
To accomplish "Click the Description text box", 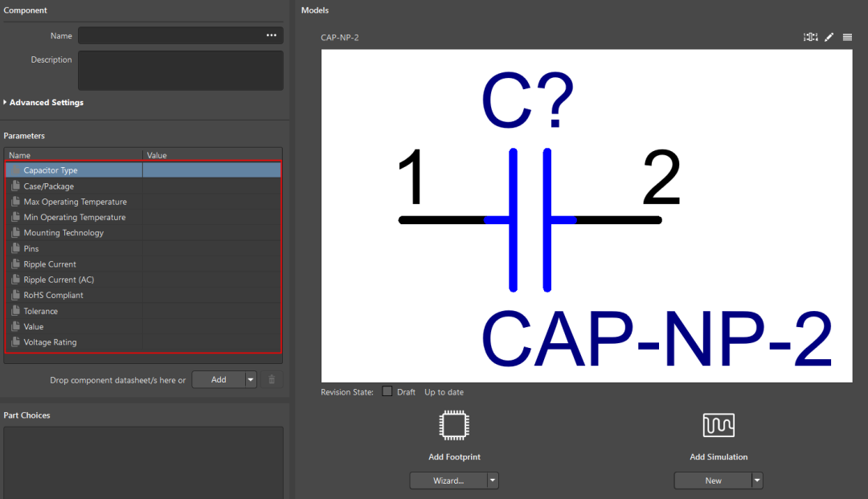I will pyautogui.click(x=181, y=70).
